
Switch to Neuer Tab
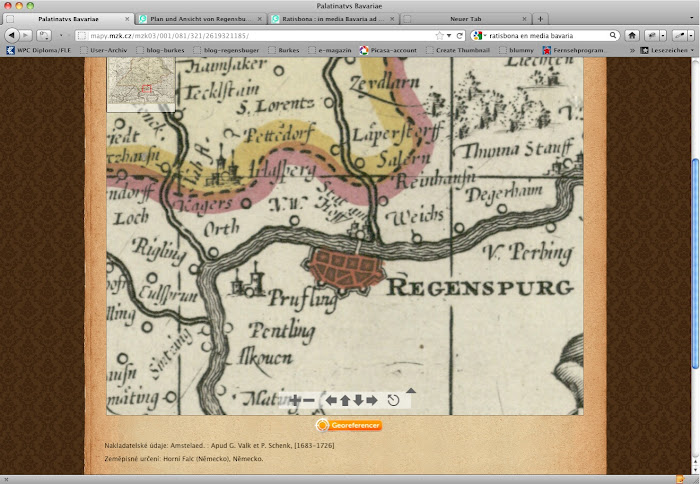(466, 19)
